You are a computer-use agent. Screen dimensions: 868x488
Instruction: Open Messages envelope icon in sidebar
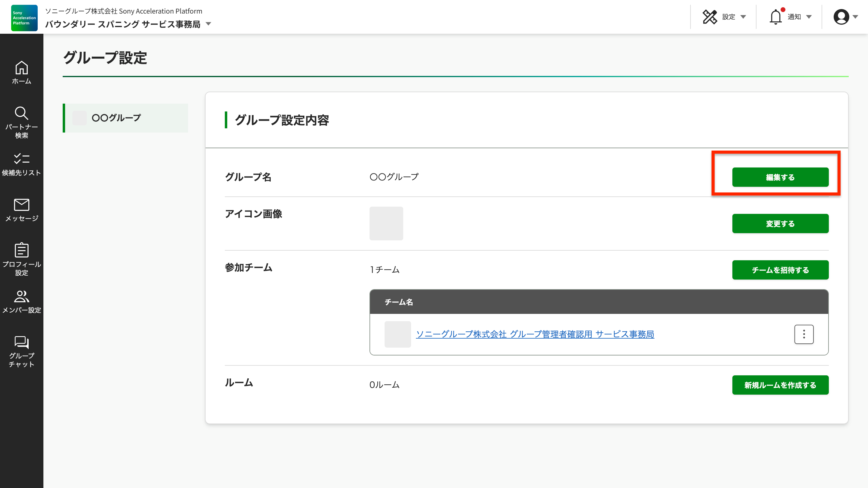point(22,205)
